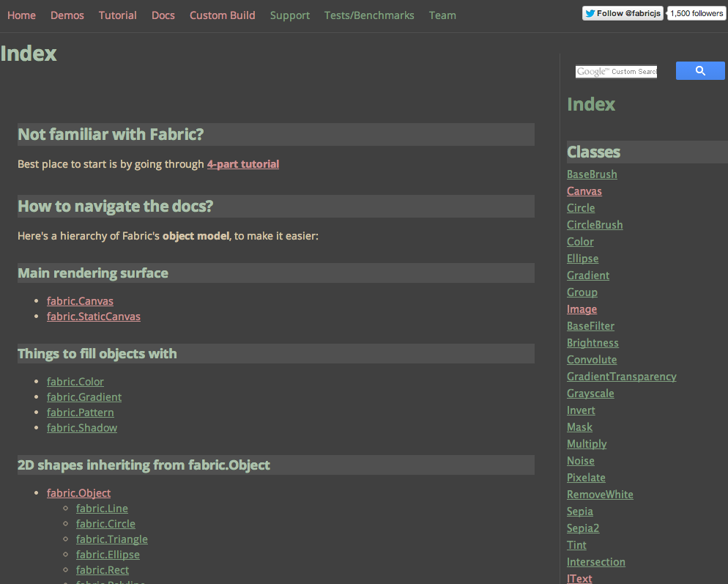The image size is (728, 584).
Task: Click the 'Things to fill objects with' heading
Action: 276,354
